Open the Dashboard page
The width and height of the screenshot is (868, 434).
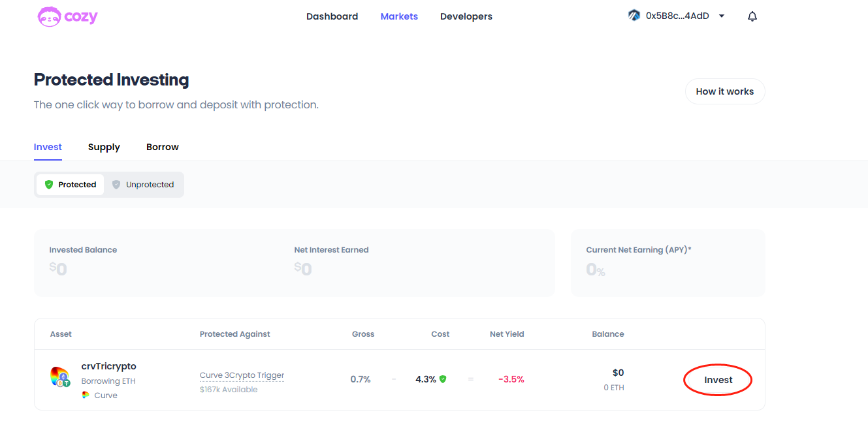[x=332, y=16]
